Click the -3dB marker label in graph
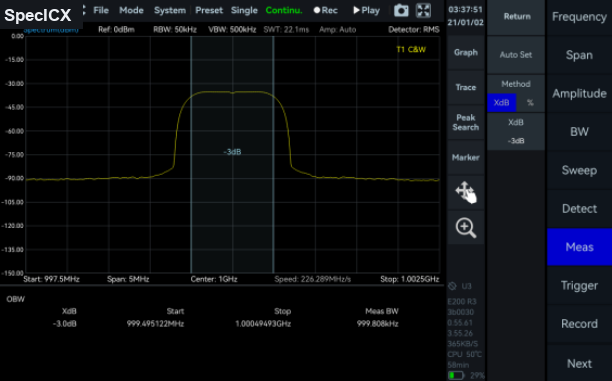Screen dimensions: 612x381 pos(232,152)
